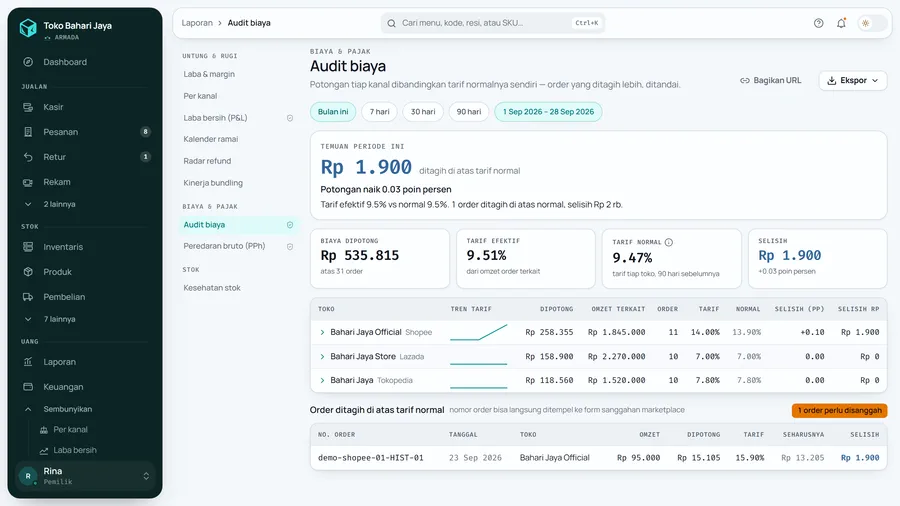The image size is (900, 506).
Task: Click the Ctrl+K shortcut hint
Action: click(x=587, y=23)
